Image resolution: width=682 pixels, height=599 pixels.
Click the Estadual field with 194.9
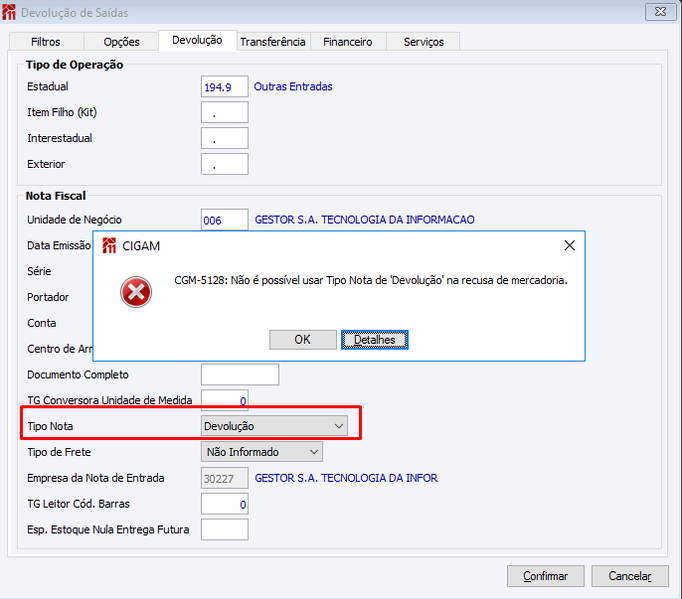click(x=224, y=87)
